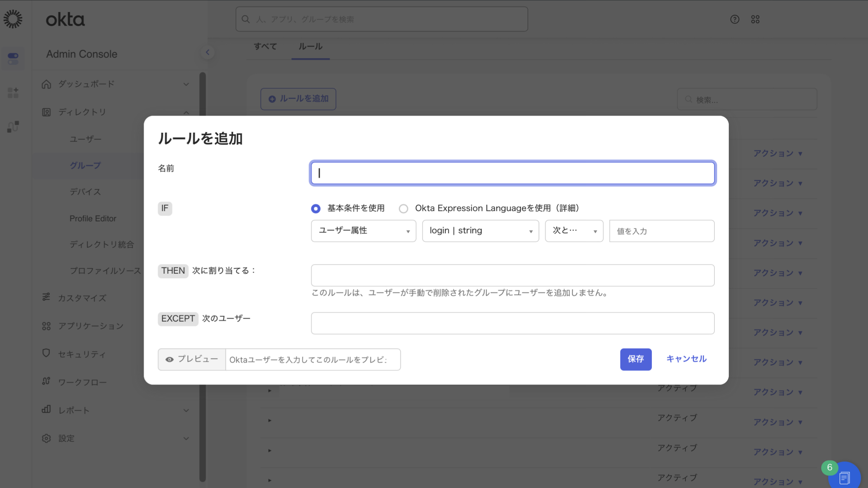The width and height of the screenshot is (868, 488).
Task: Open the アプリケーション grid icon
Action: coord(46,326)
